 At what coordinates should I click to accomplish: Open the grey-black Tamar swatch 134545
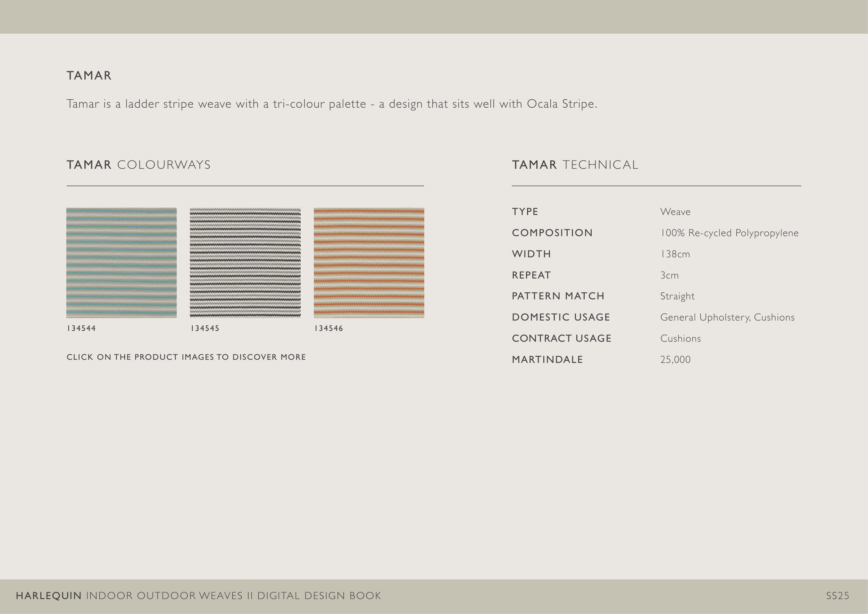pyautogui.click(x=245, y=263)
